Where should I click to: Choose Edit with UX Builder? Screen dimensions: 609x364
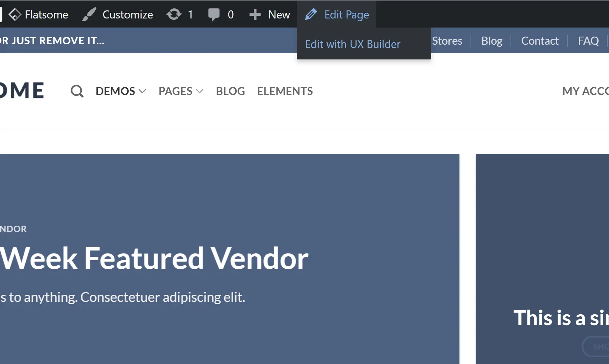(x=353, y=44)
